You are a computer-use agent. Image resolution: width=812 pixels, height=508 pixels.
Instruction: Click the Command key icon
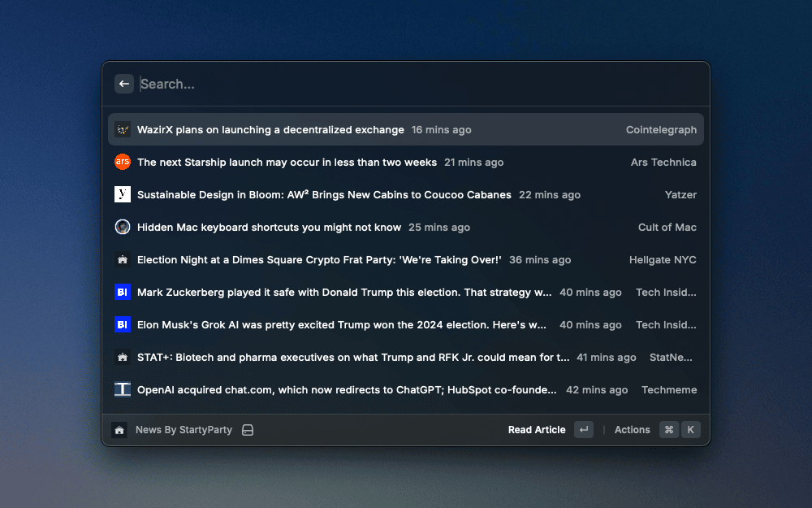[x=669, y=430]
